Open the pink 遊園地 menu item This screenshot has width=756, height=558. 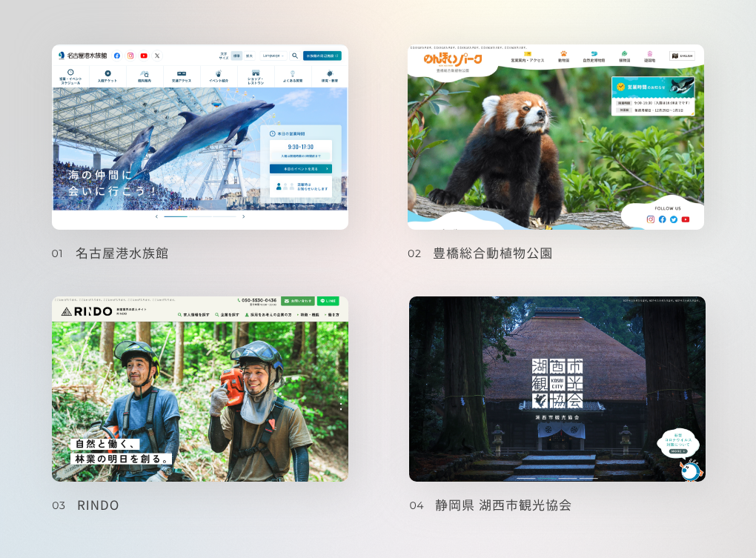(x=649, y=57)
